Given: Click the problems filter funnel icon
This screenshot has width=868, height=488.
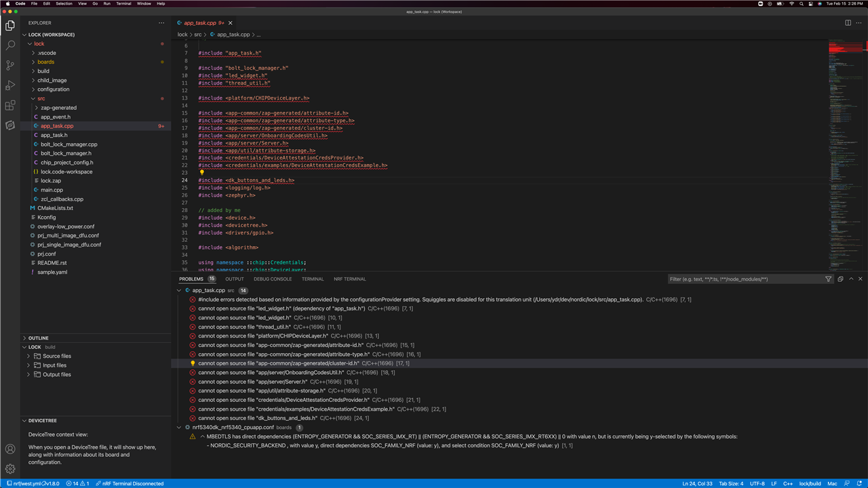Looking at the screenshot, I should click(828, 279).
